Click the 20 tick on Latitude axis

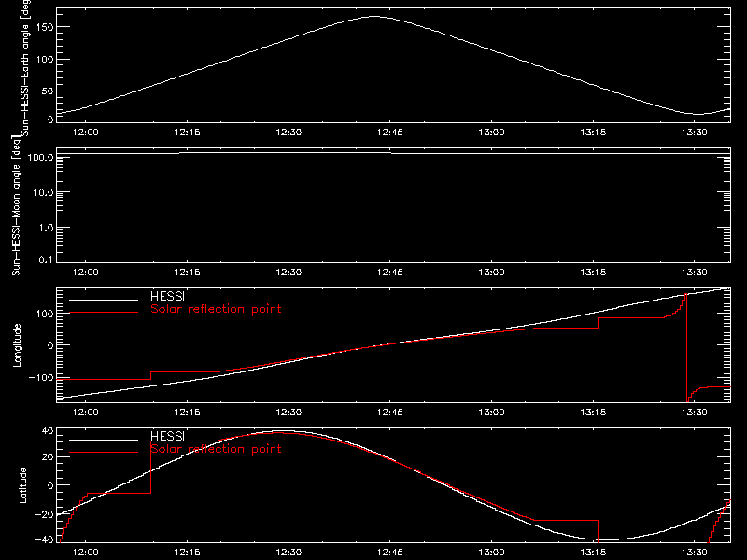coord(48,457)
